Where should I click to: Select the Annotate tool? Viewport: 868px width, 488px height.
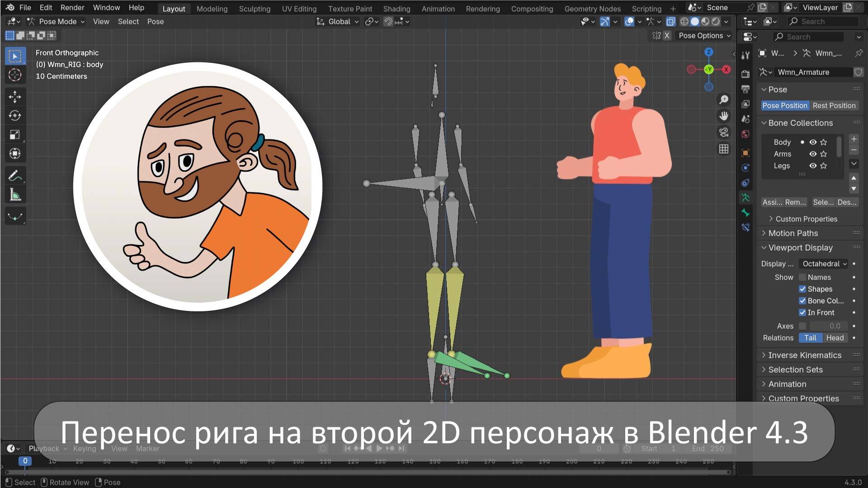(15, 176)
